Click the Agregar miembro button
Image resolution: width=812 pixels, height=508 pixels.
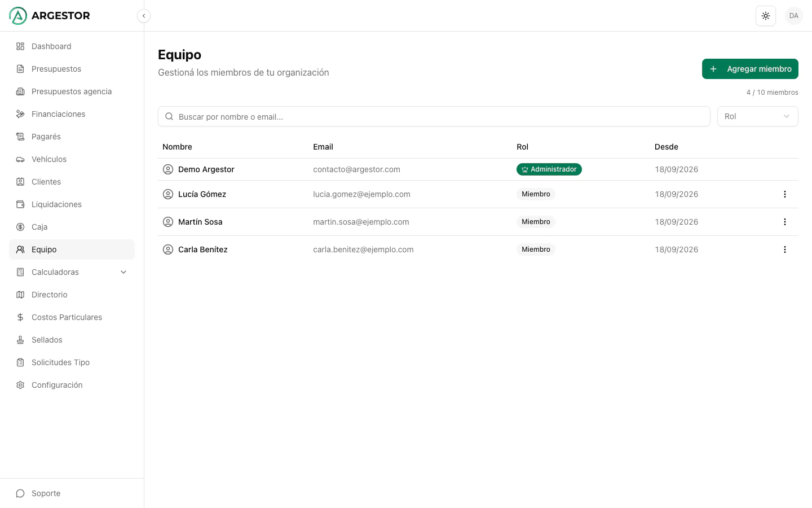click(x=750, y=69)
